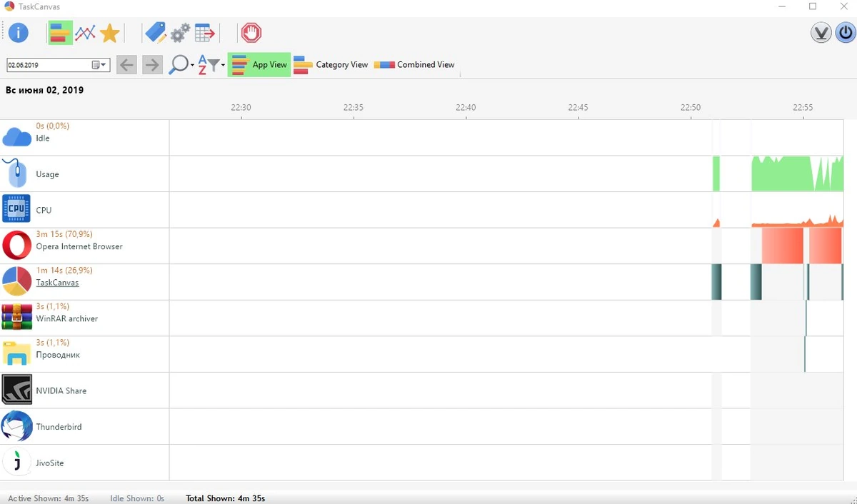857x504 pixels.
Task: Switch to App View
Action: pos(259,65)
